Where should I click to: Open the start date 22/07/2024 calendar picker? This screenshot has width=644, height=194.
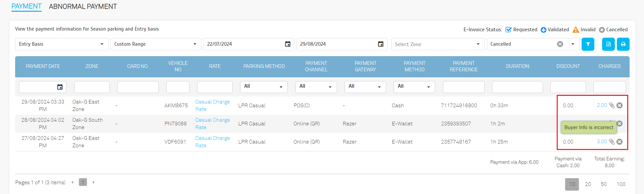(287, 44)
